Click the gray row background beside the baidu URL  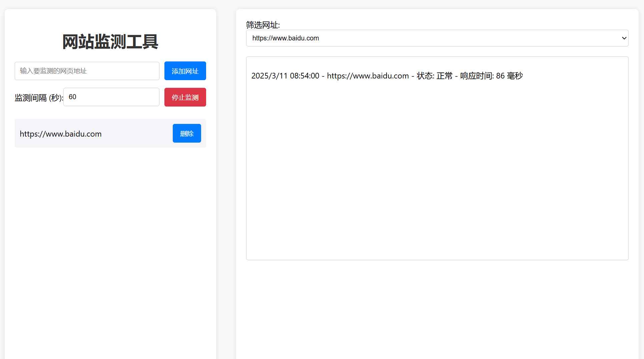coord(137,134)
